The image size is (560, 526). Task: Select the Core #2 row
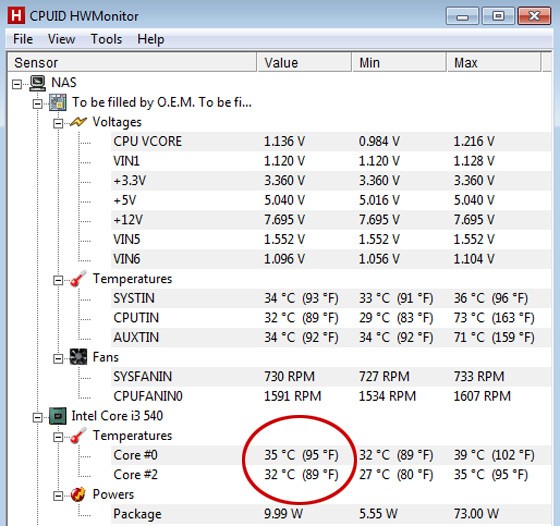331,475
